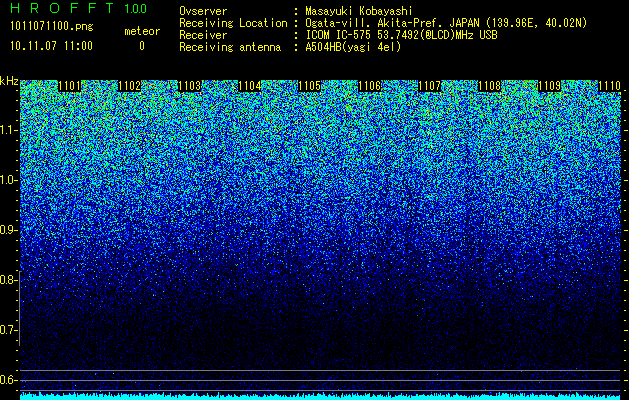Screen dimensions: 629x400
Task: Click the meteor label
Action: click(x=142, y=31)
